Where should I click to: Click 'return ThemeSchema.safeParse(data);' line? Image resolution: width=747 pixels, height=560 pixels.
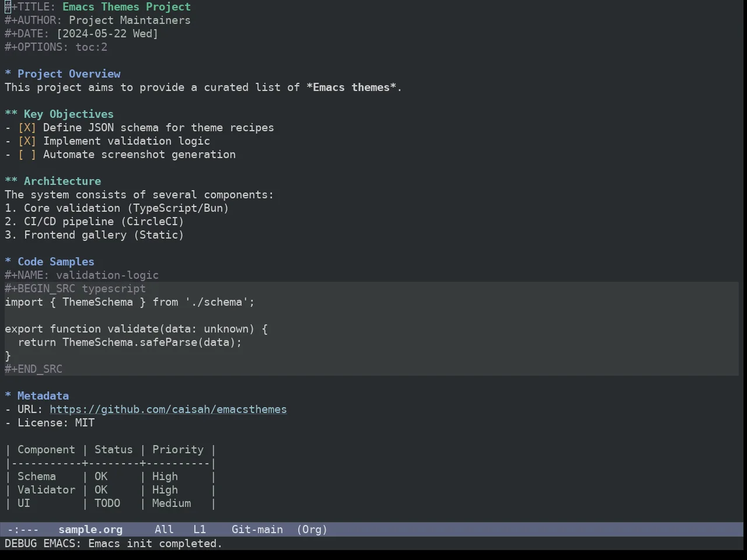[x=130, y=342]
